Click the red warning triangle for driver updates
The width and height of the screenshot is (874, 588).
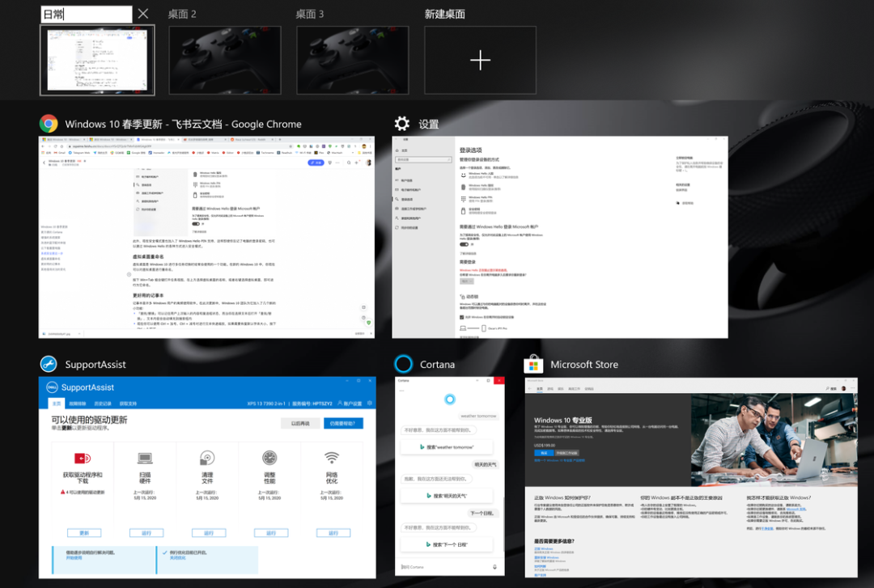[63, 492]
